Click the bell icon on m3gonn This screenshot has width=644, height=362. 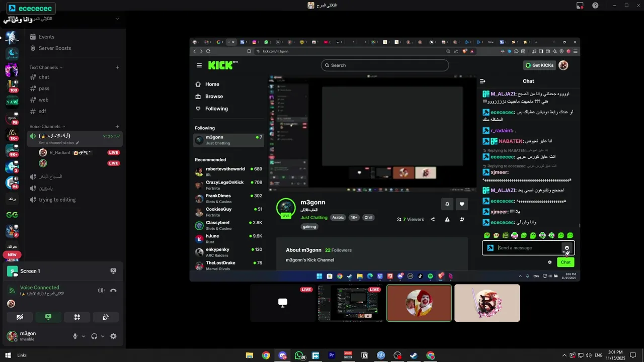tap(447, 204)
